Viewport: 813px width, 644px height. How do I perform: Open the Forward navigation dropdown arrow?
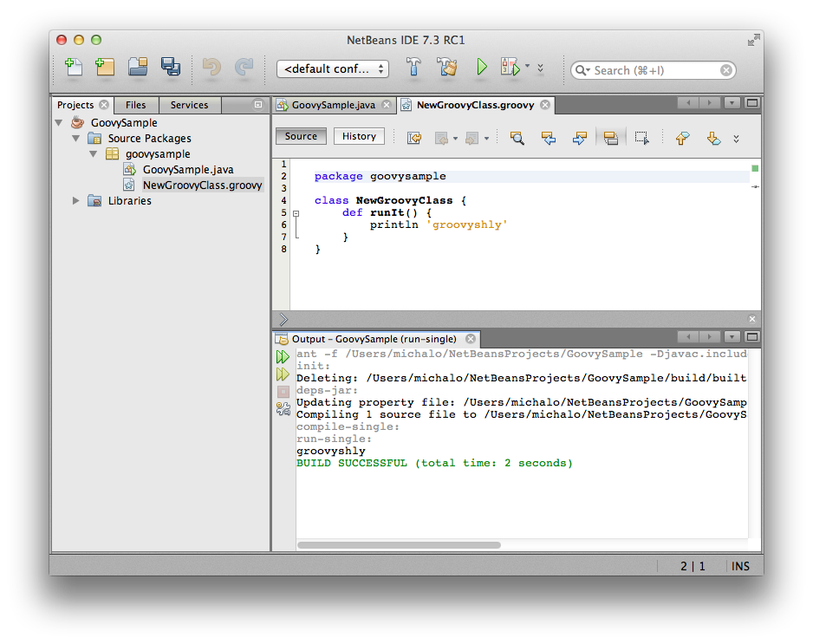[x=487, y=139]
